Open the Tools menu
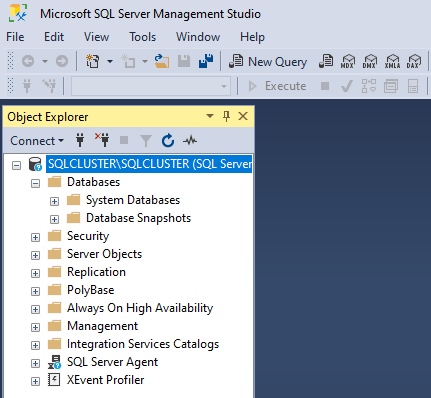This screenshot has width=431, height=398. (x=142, y=37)
